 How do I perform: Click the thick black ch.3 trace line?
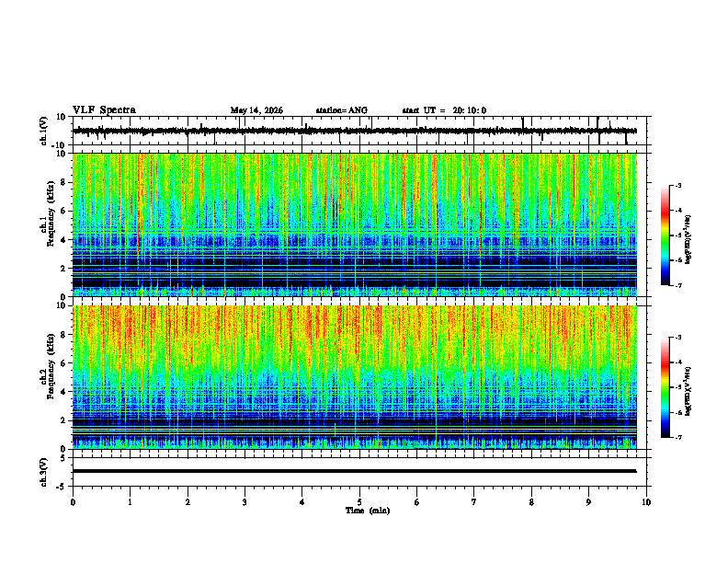coord(355,471)
